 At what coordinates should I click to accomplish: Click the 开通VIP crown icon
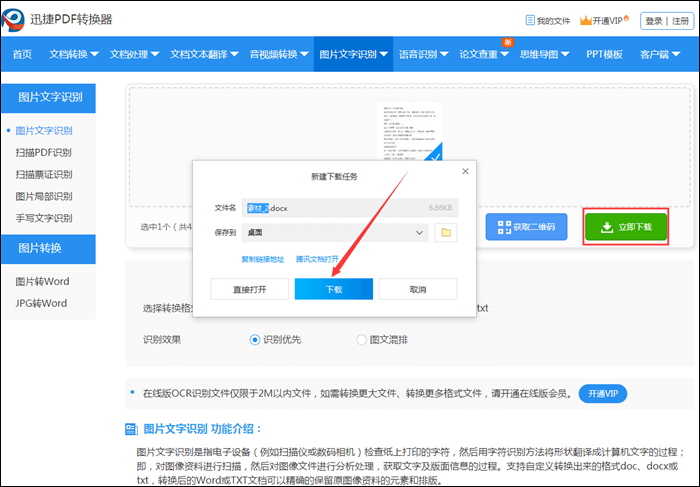(x=585, y=20)
